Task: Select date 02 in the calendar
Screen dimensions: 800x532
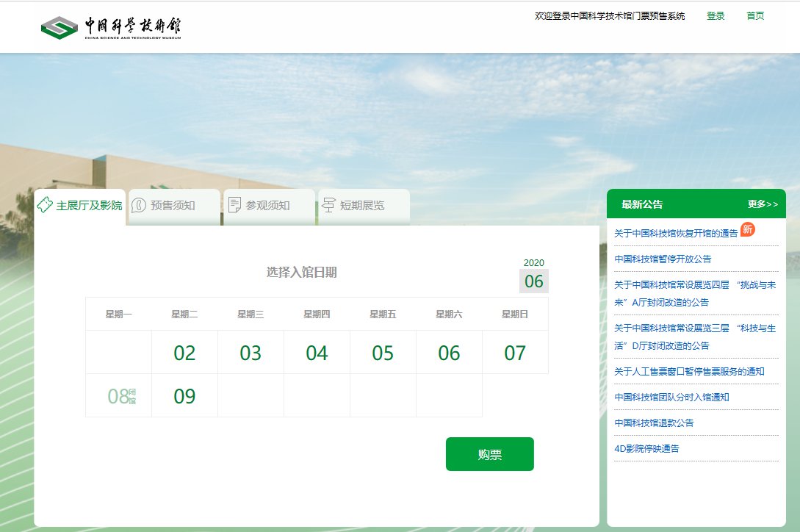Action: (x=184, y=353)
